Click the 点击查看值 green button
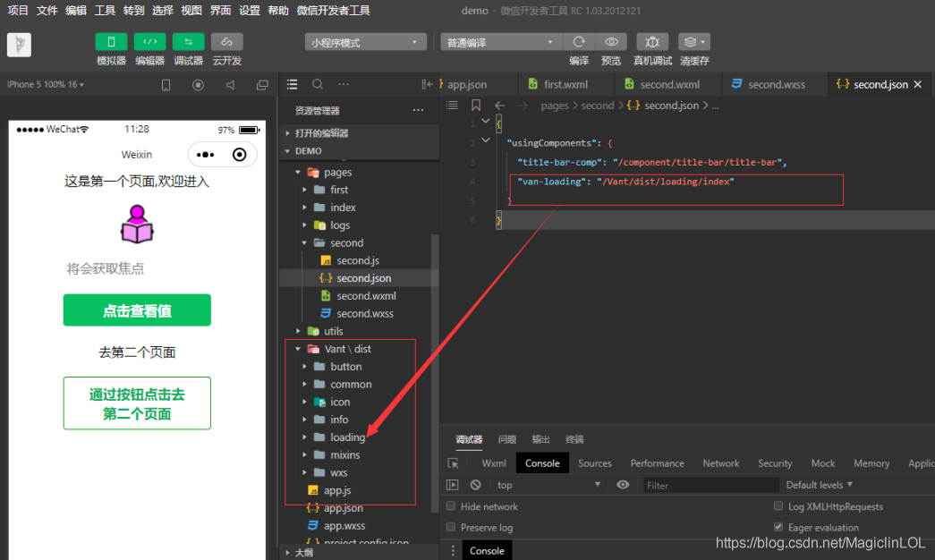The width and height of the screenshot is (935, 560). pyautogui.click(x=137, y=310)
